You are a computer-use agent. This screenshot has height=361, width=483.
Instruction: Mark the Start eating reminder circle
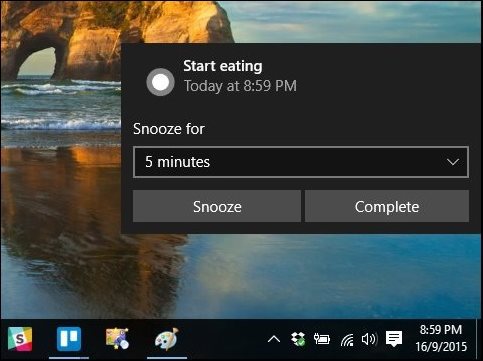pos(160,82)
